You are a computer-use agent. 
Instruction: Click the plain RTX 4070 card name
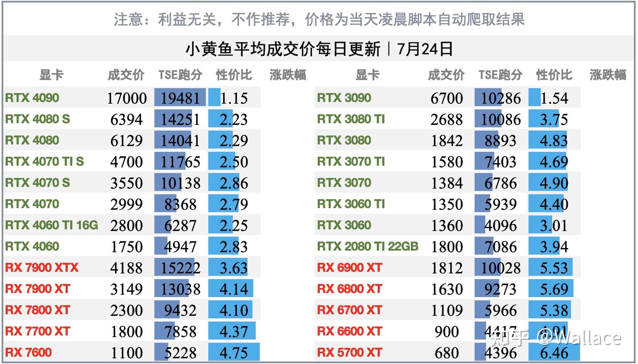tap(32, 204)
